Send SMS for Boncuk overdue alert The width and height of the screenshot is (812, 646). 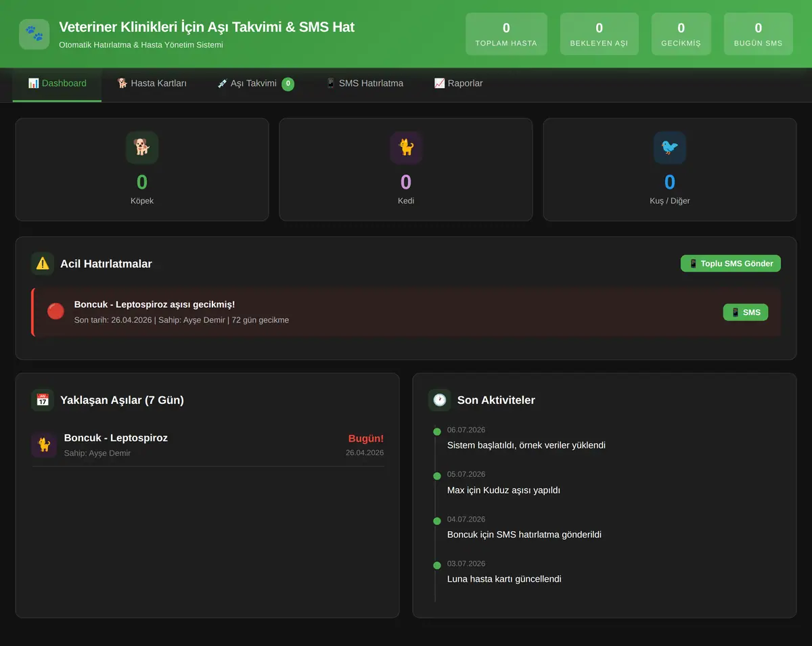click(x=746, y=312)
